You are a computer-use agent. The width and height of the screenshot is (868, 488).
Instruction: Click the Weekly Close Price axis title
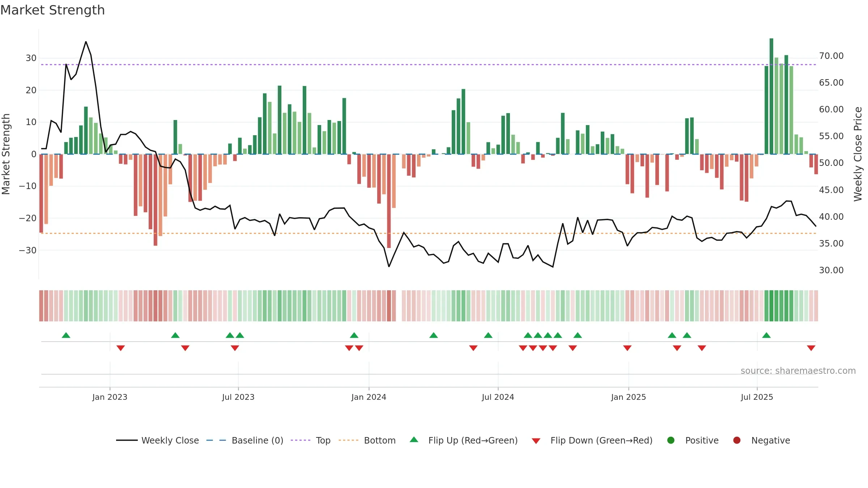click(x=858, y=154)
